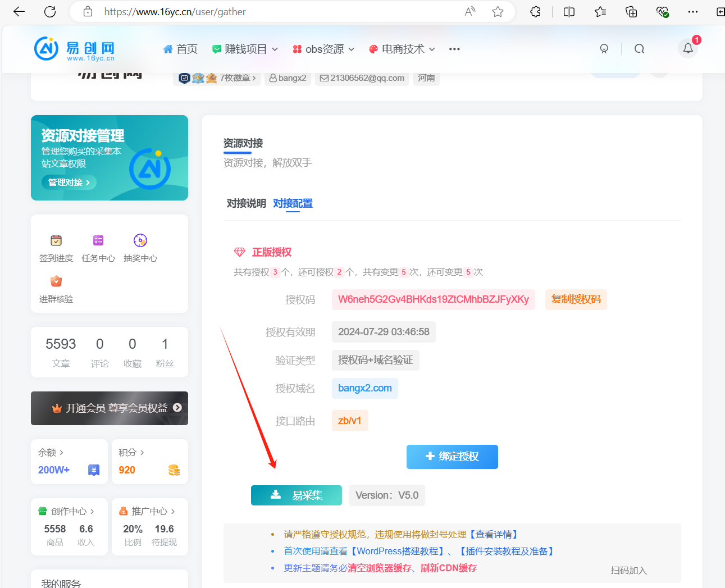Open the collections icon

click(x=631, y=12)
